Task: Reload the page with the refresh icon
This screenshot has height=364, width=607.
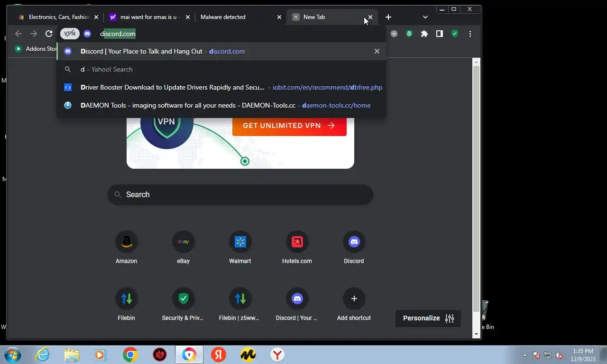Action: pyautogui.click(x=48, y=34)
